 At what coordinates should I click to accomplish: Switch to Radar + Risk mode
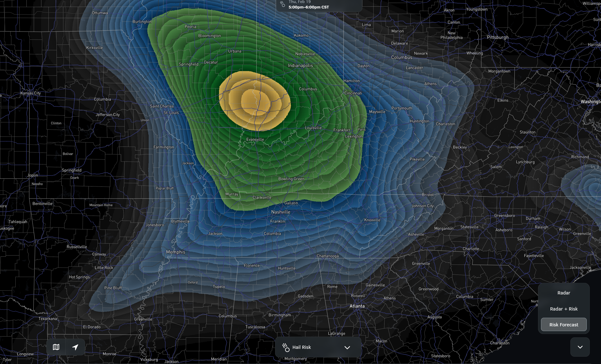coord(564,309)
